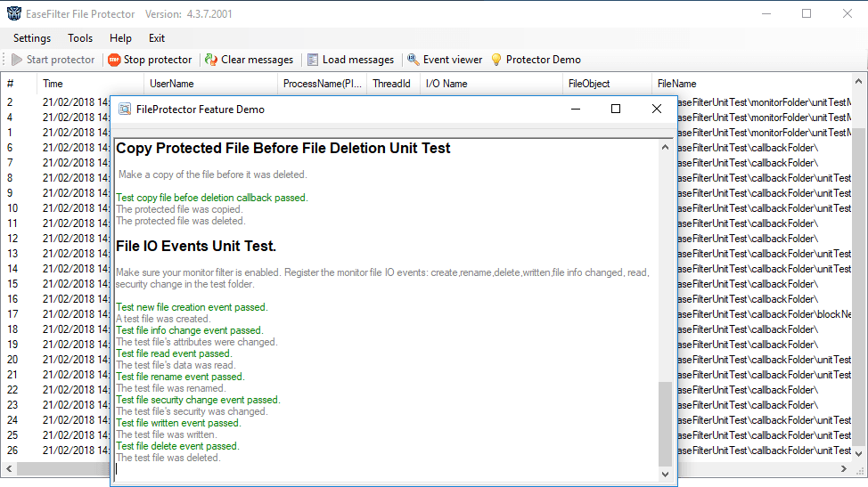Click the Start protector label

pos(61,60)
